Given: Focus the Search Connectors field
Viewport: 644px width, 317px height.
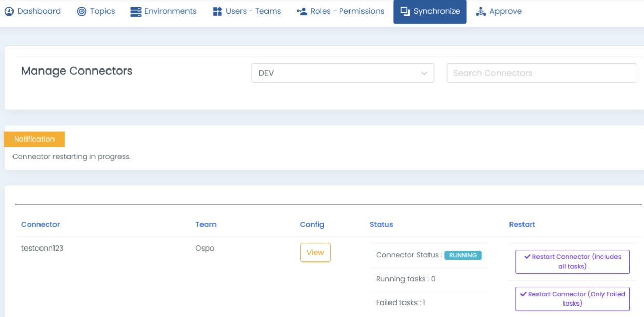Looking at the screenshot, I should [541, 73].
